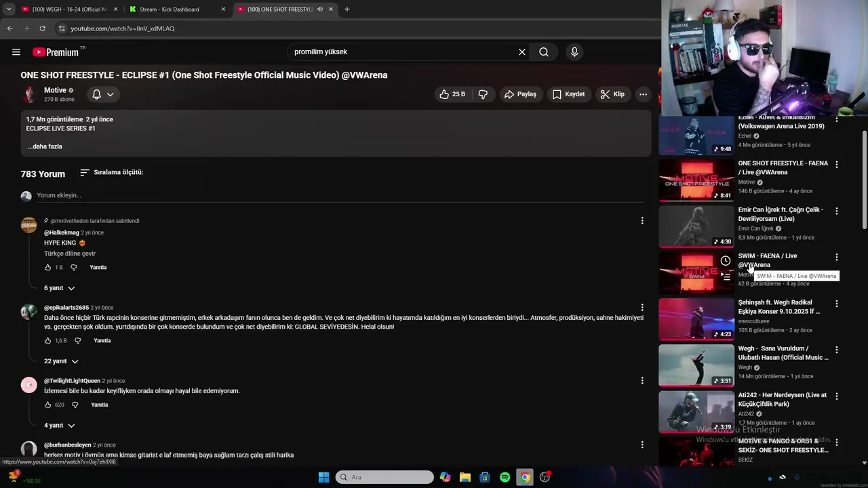The image size is (868, 488).
Task: Go back in browser history
Action: pyautogui.click(x=9, y=28)
